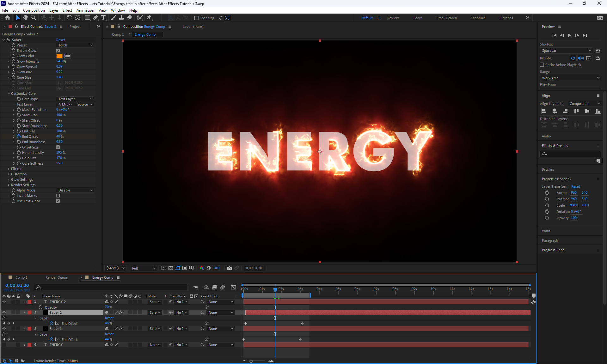Open the Alpha Mode dropdown
The image size is (607, 364).
[75, 190]
